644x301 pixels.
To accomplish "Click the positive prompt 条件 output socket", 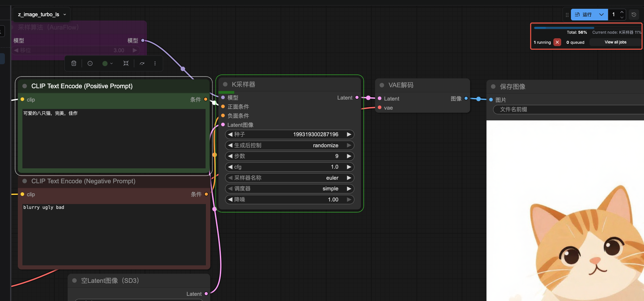I will [x=206, y=99].
